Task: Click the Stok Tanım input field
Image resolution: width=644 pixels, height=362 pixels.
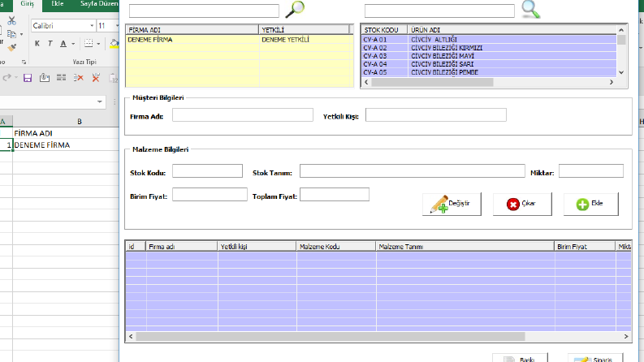Action: (x=413, y=171)
